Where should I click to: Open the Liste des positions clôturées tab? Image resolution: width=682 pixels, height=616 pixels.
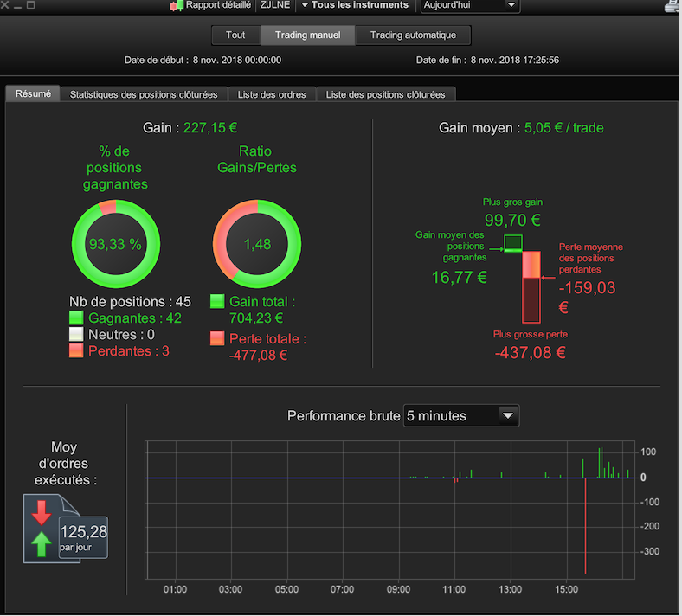point(386,94)
